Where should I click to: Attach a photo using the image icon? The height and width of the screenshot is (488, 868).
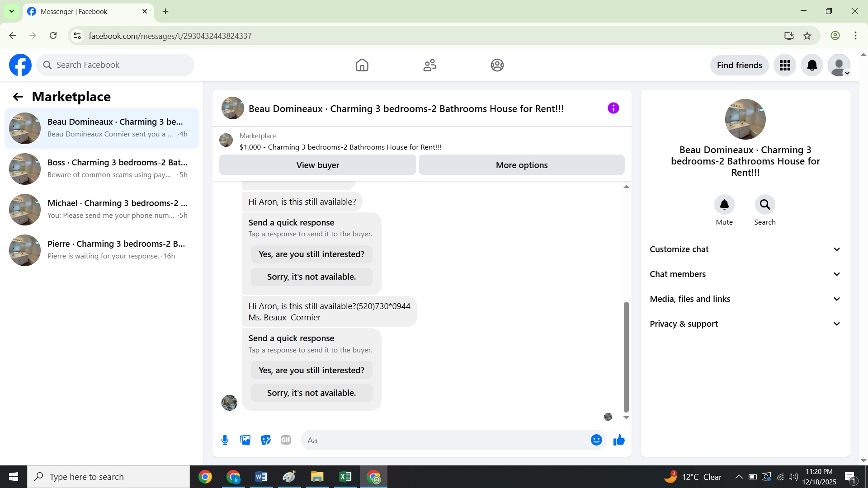(245, 440)
